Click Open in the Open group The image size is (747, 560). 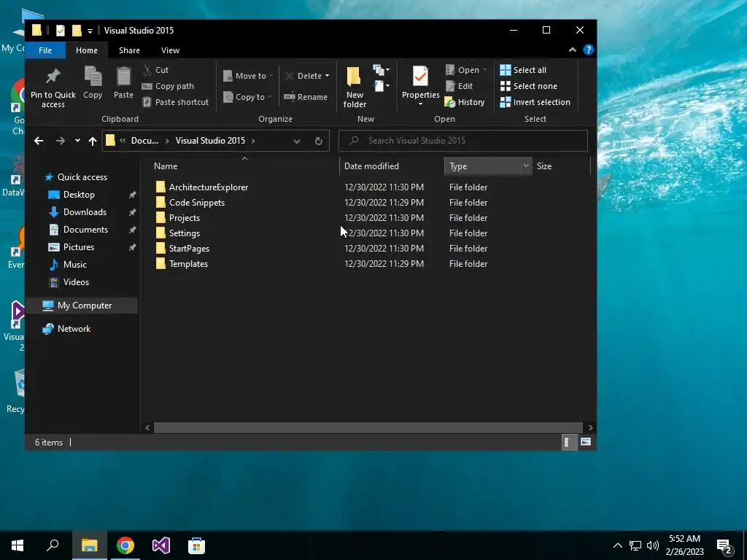[466, 70]
